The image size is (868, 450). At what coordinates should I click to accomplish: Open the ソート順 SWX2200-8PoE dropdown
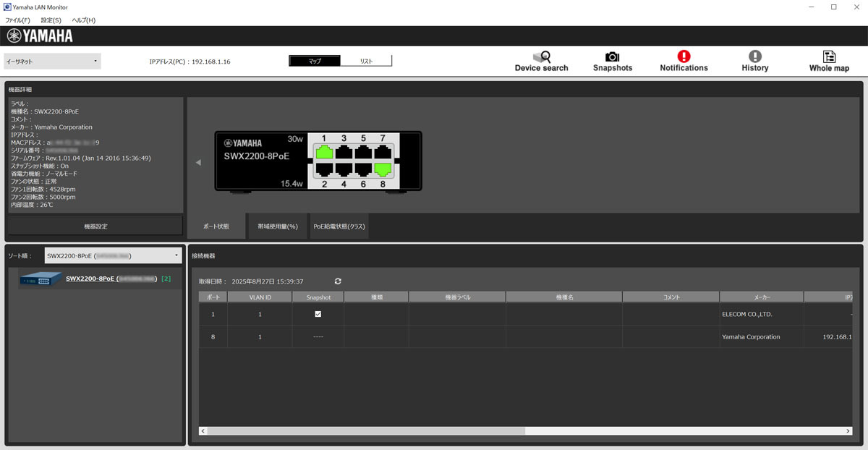(x=112, y=255)
